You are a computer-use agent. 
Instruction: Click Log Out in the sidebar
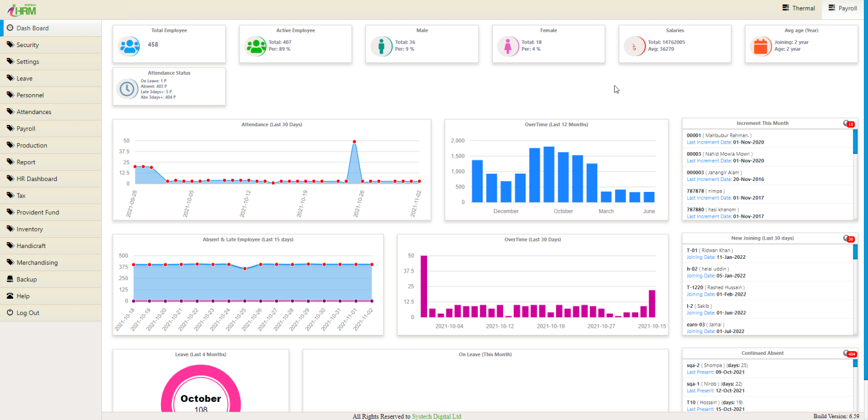tap(28, 313)
